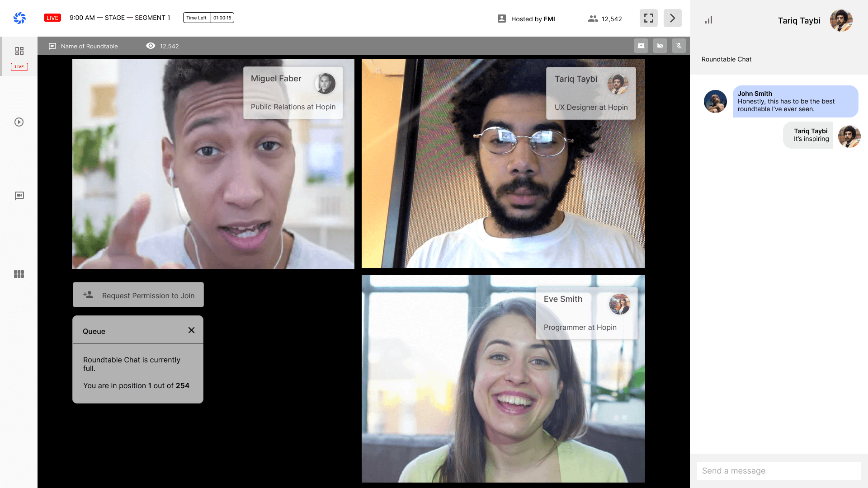Open the Sessions video chat sidebar icon

pyautogui.click(x=19, y=196)
